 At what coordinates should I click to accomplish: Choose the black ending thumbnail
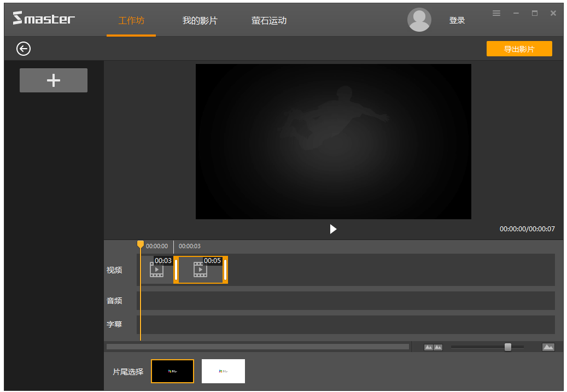tap(172, 371)
